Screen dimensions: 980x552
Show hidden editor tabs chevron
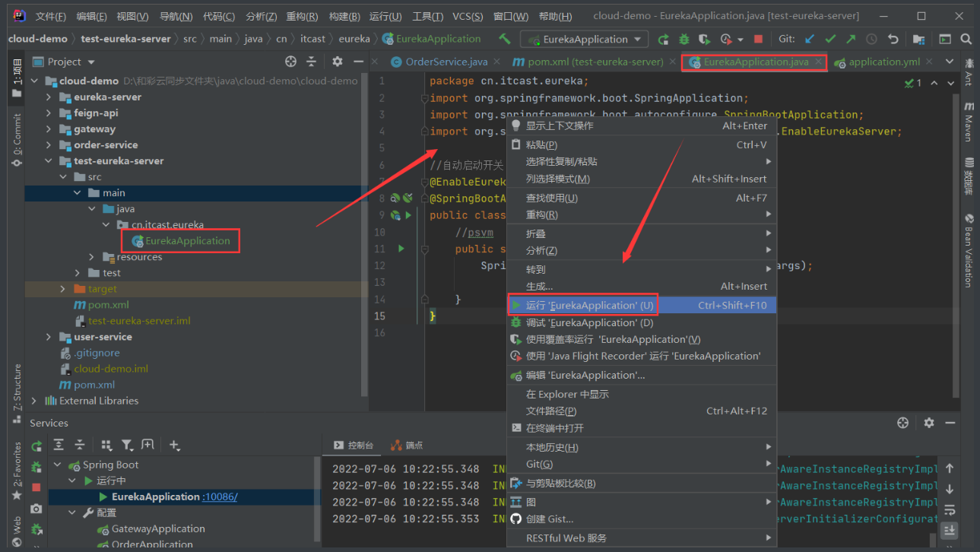pyautogui.click(x=949, y=62)
